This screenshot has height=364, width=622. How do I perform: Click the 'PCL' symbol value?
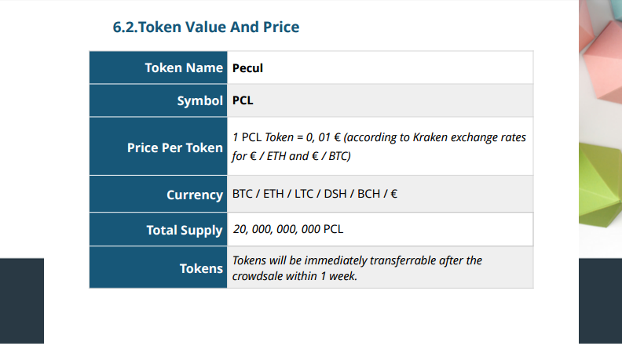pyautogui.click(x=243, y=100)
